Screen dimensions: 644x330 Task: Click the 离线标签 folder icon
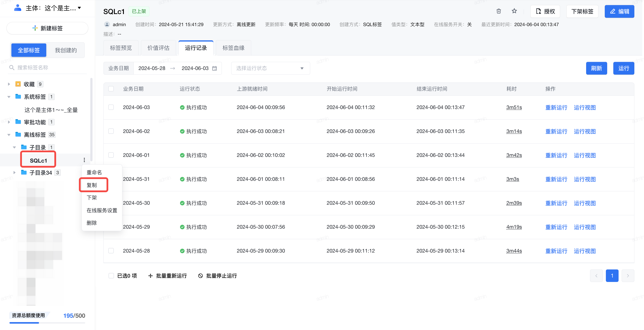[18, 135]
